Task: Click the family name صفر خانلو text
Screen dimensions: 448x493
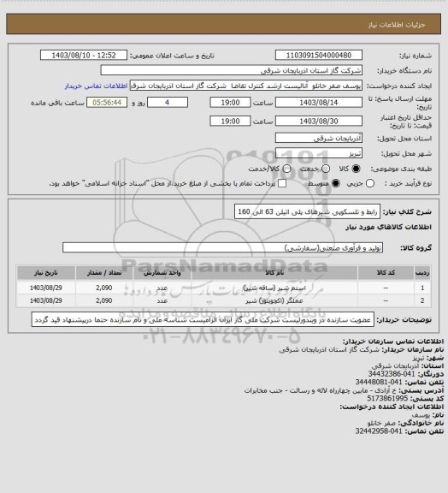Action: pyautogui.click(x=382, y=423)
